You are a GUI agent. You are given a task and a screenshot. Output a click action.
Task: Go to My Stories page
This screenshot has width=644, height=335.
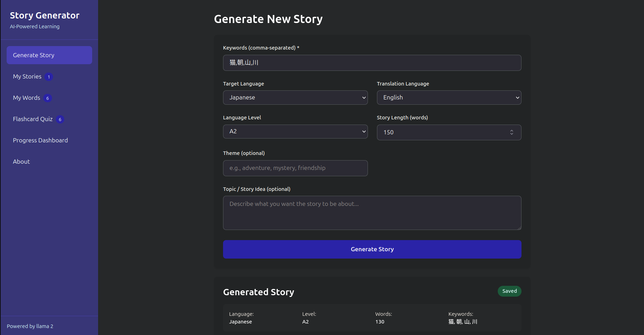(27, 76)
